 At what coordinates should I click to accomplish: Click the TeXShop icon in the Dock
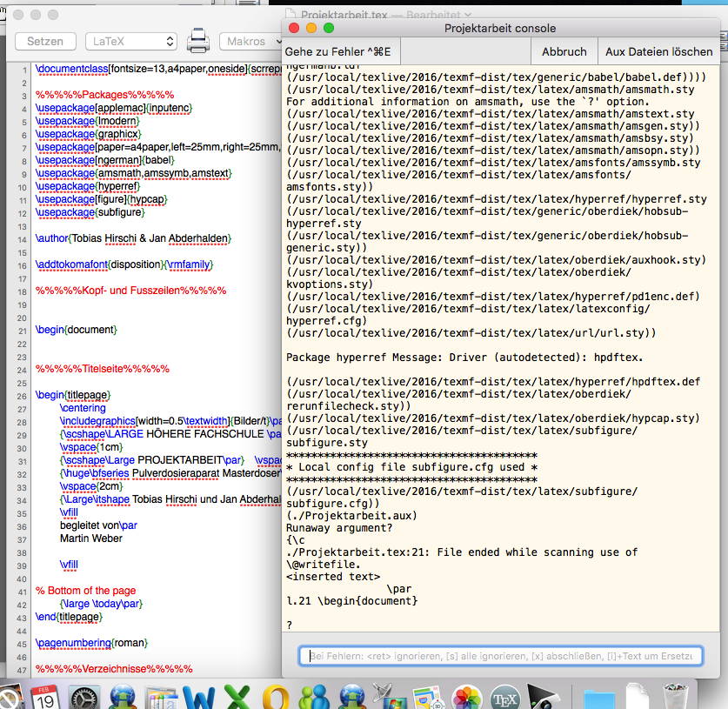[504, 697]
